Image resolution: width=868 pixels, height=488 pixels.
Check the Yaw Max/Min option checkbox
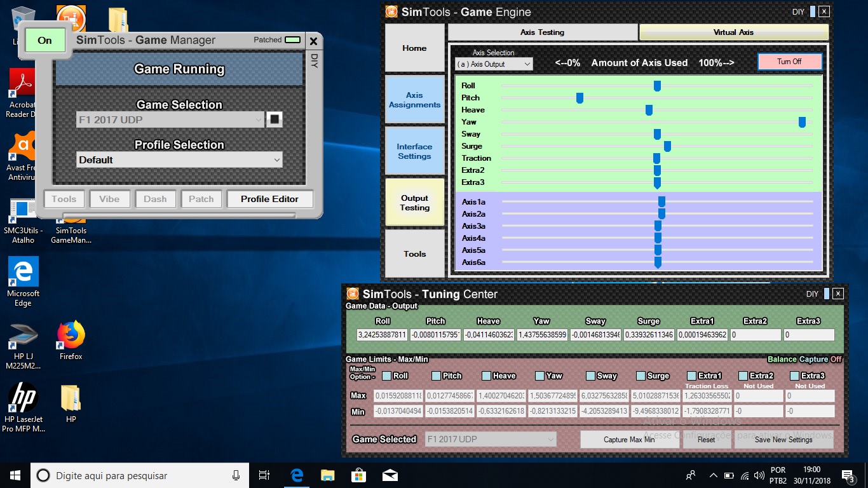pyautogui.click(x=539, y=376)
